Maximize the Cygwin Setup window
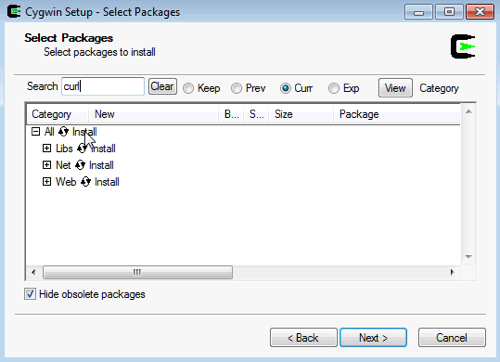This screenshot has width=500, height=362. point(449,12)
